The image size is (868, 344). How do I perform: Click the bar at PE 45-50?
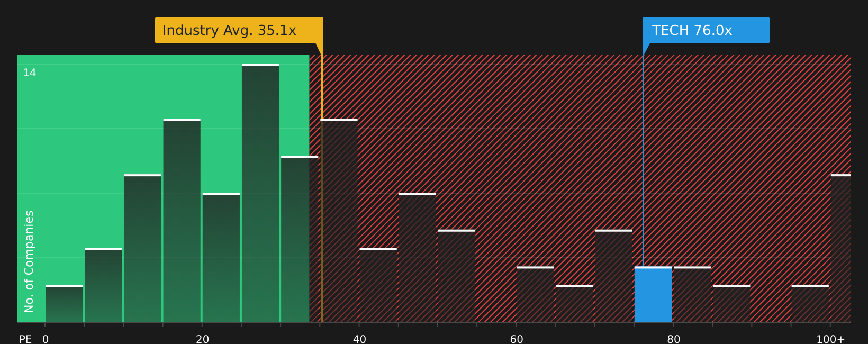tap(418, 257)
